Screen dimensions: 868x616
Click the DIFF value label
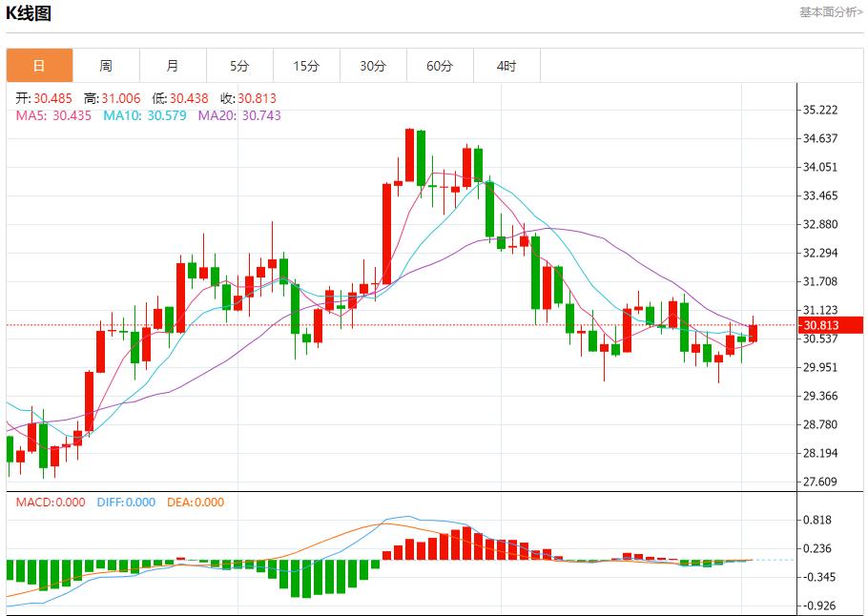tap(125, 503)
